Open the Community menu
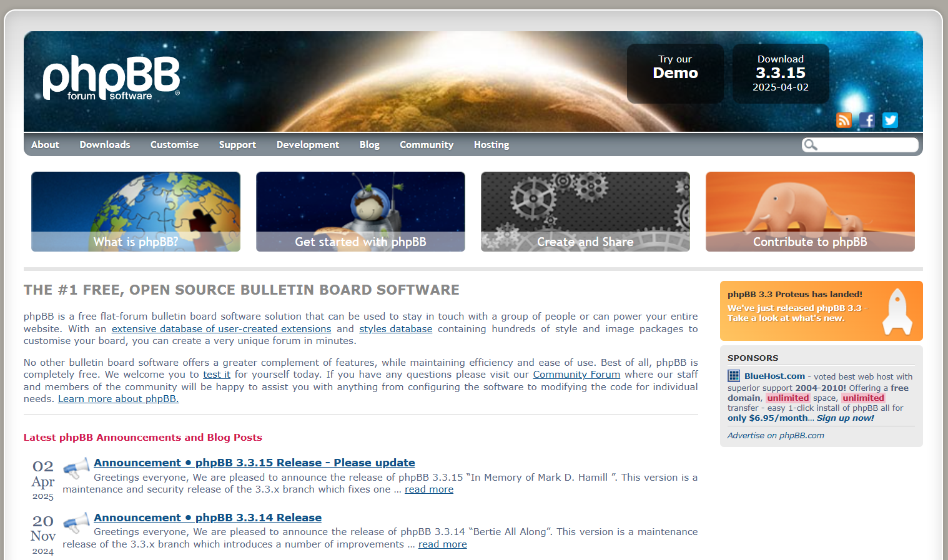The image size is (948, 560). click(x=427, y=144)
